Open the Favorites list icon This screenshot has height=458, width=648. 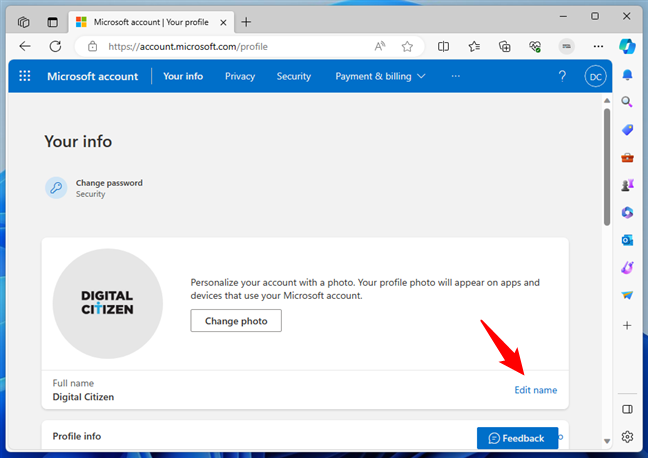[x=474, y=46]
